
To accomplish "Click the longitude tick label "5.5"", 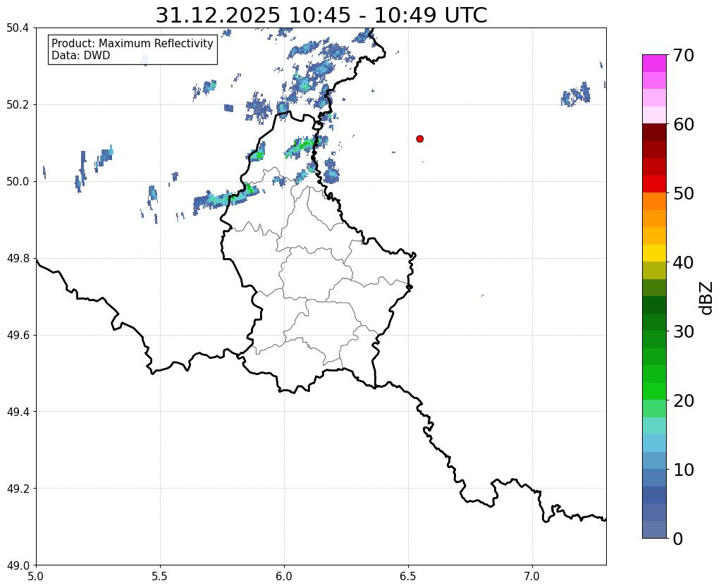I will (160, 576).
